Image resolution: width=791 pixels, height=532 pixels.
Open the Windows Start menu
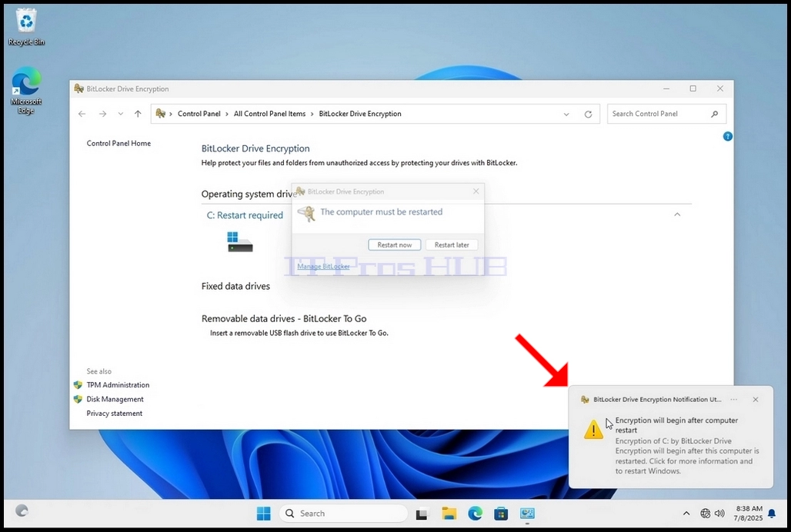[x=263, y=514]
